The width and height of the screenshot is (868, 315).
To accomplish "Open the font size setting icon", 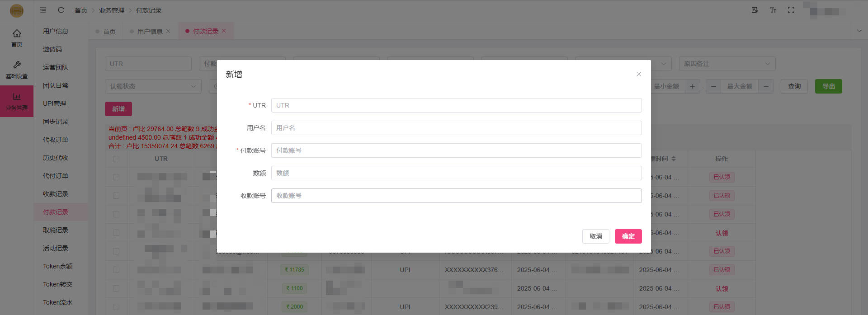I will (x=773, y=10).
